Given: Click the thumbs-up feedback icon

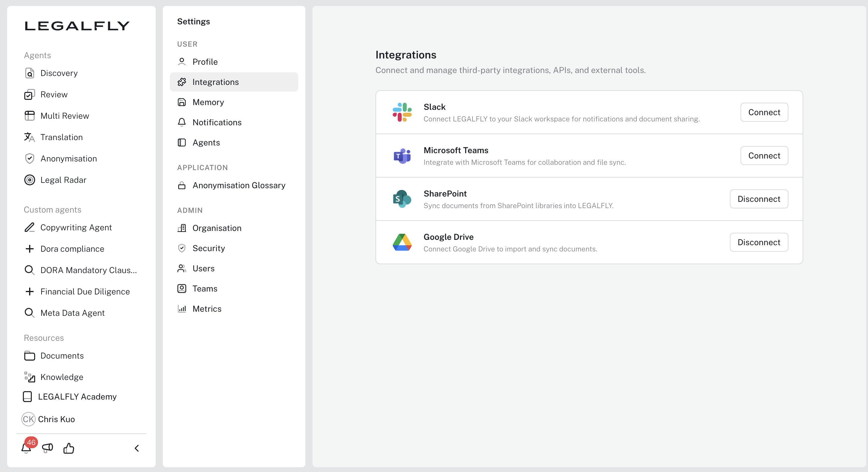Looking at the screenshot, I should coord(69,448).
